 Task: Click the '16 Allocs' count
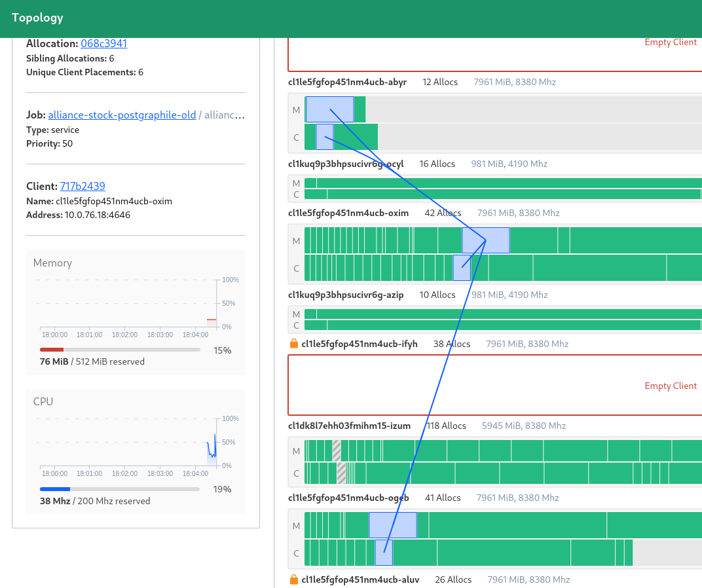coord(437,164)
